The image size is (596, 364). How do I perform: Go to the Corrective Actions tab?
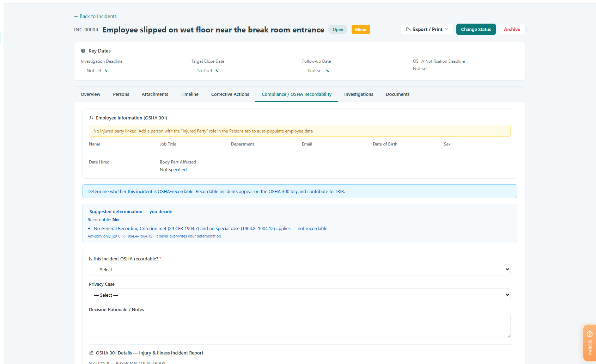[230, 94]
